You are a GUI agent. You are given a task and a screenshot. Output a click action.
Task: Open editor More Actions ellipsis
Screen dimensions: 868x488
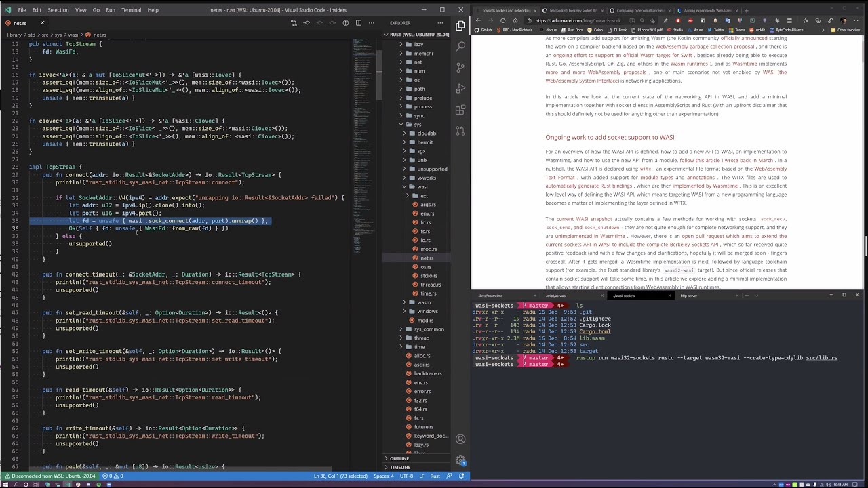[372, 23]
